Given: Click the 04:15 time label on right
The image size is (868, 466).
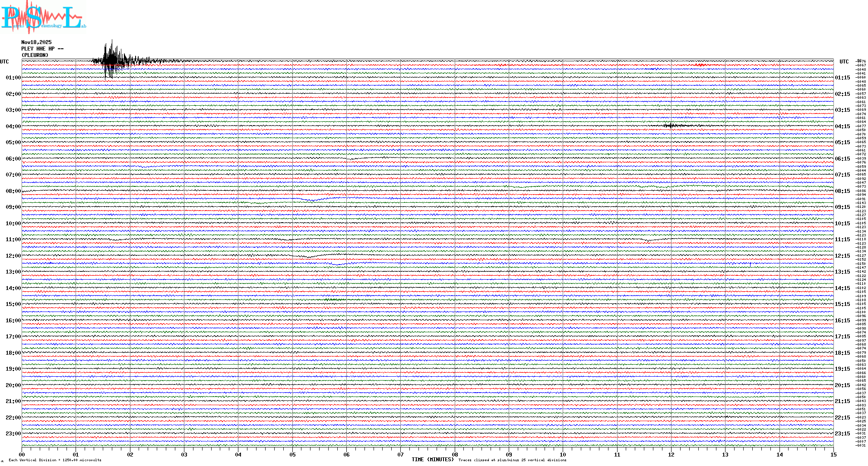Looking at the screenshot, I should (x=842, y=126).
